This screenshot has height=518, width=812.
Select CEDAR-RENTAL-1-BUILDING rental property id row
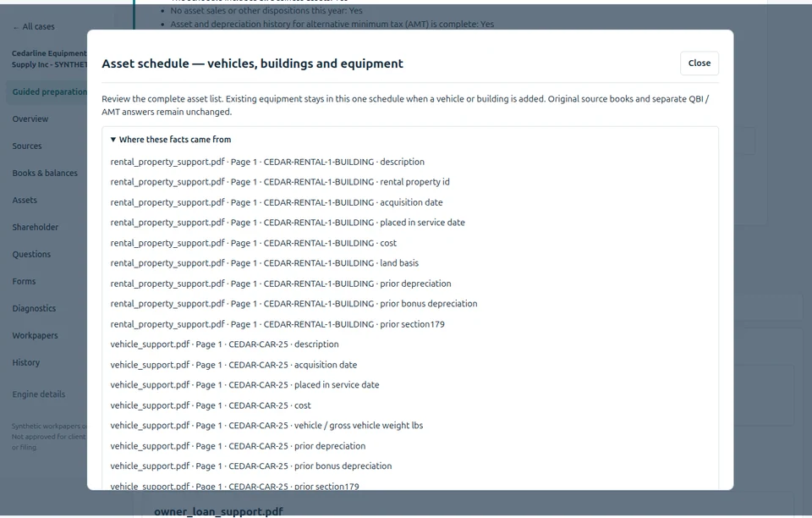[x=280, y=182]
